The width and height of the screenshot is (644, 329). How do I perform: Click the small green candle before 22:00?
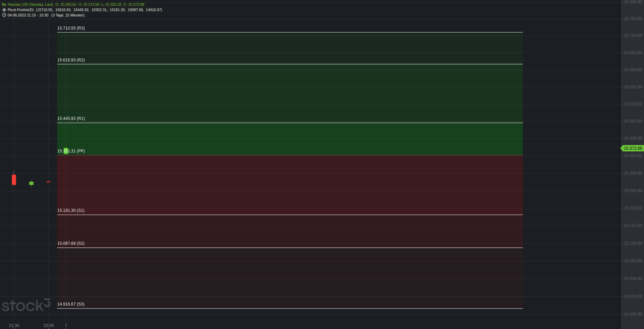(x=31, y=183)
